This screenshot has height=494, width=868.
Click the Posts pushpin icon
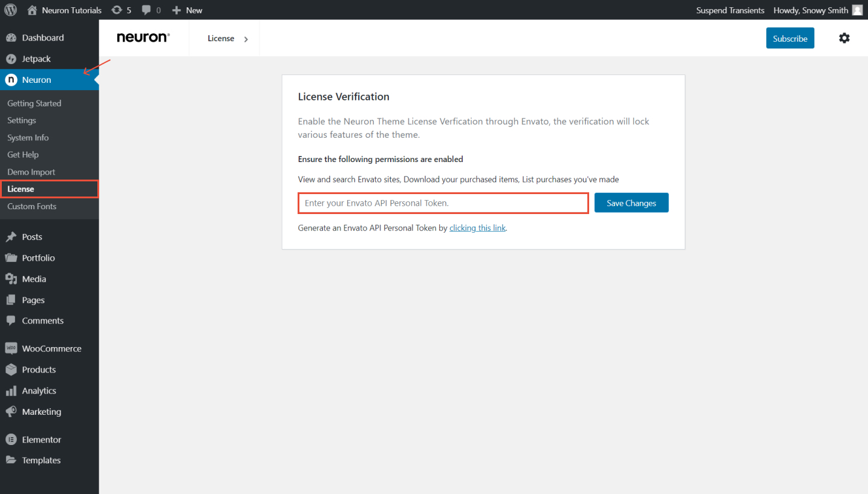[11, 237]
